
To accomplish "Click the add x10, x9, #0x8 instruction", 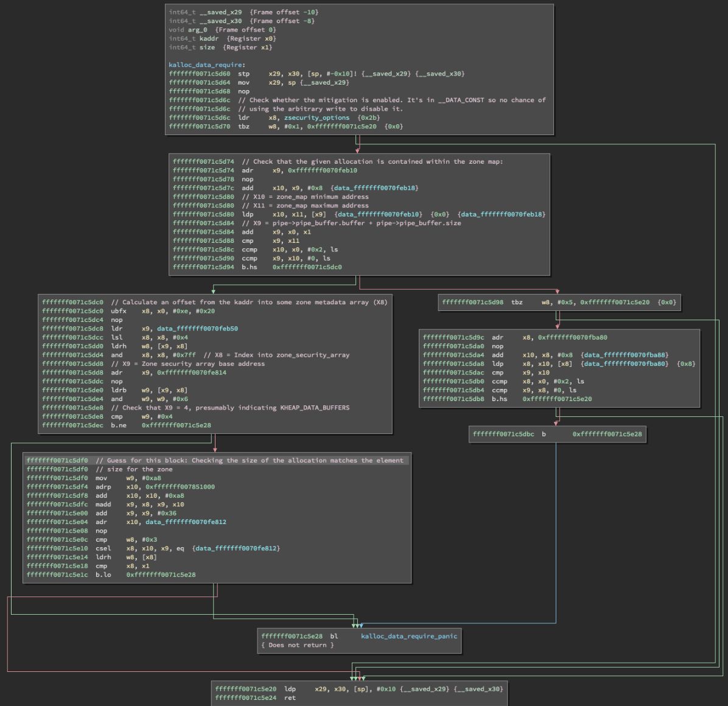I will coord(295,188).
